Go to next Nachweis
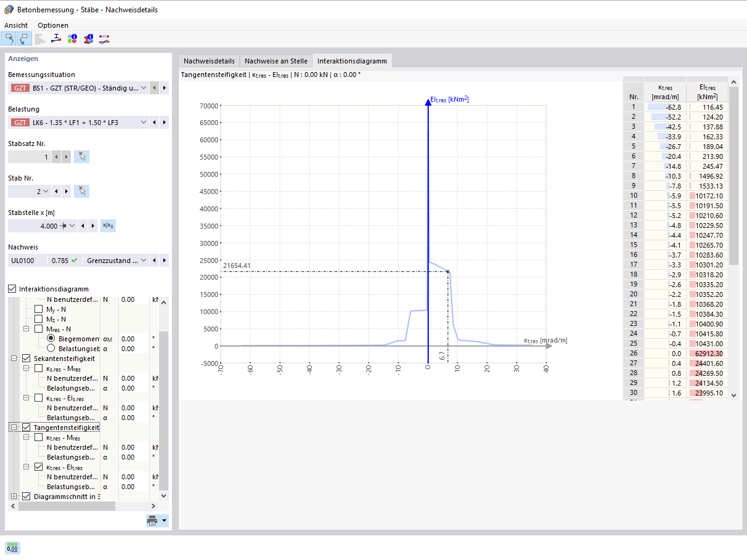The height and width of the screenshot is (560, 747). pos(164,261)
